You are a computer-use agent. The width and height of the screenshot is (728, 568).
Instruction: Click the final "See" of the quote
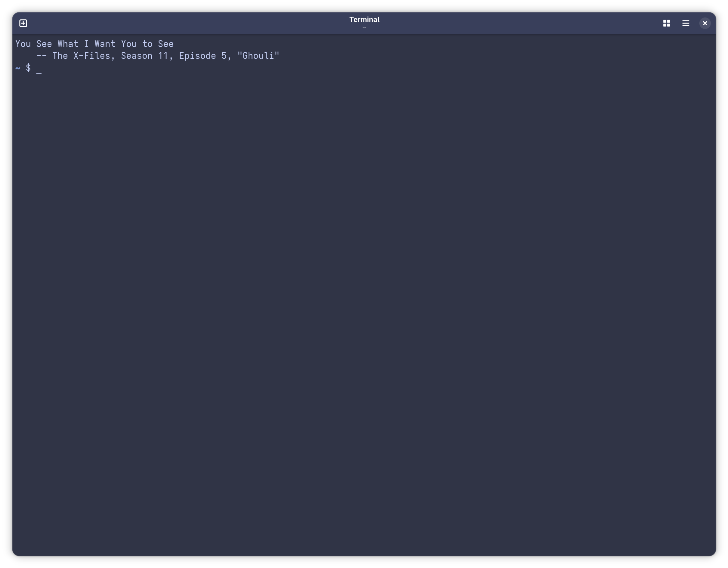coord(166,44)
